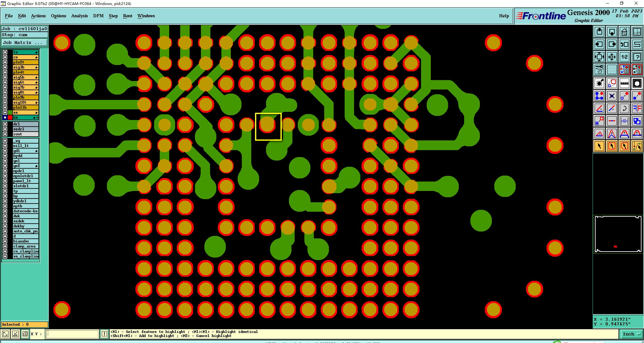Select the rotate arrow tool icon

point(624,109)
